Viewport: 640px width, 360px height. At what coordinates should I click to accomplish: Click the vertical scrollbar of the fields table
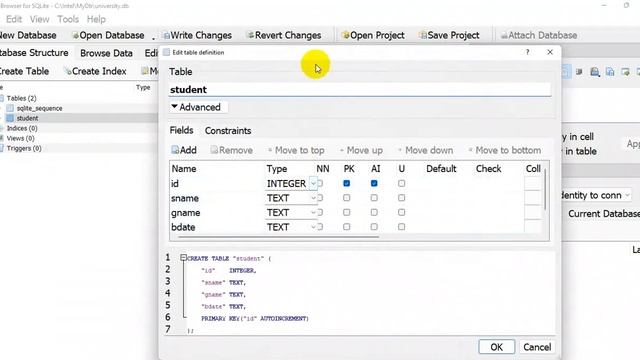pyautogui.click(x=545, y=189)
